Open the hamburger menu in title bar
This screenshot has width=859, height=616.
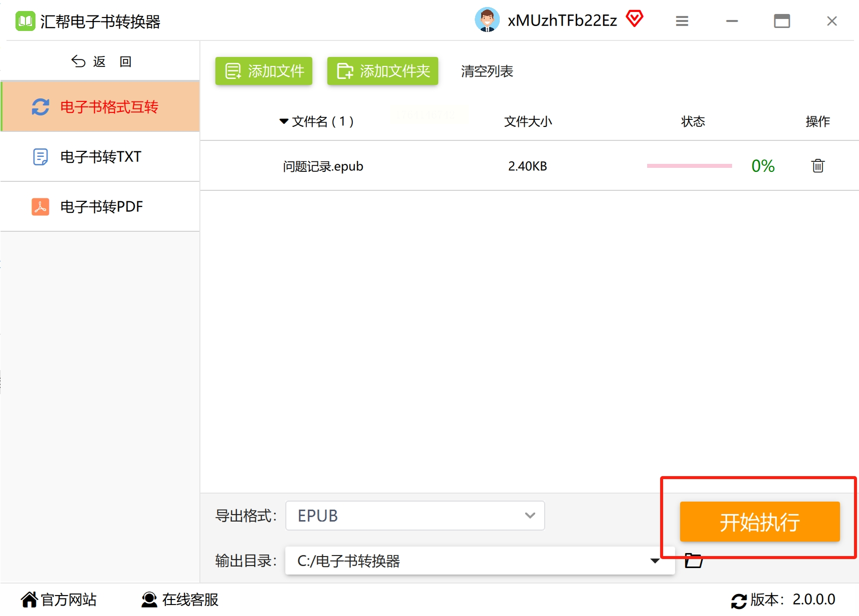point(682,21)
